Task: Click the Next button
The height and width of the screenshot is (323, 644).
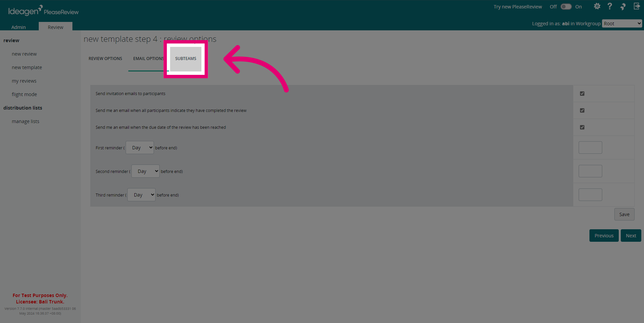Action: pos(631,236)
